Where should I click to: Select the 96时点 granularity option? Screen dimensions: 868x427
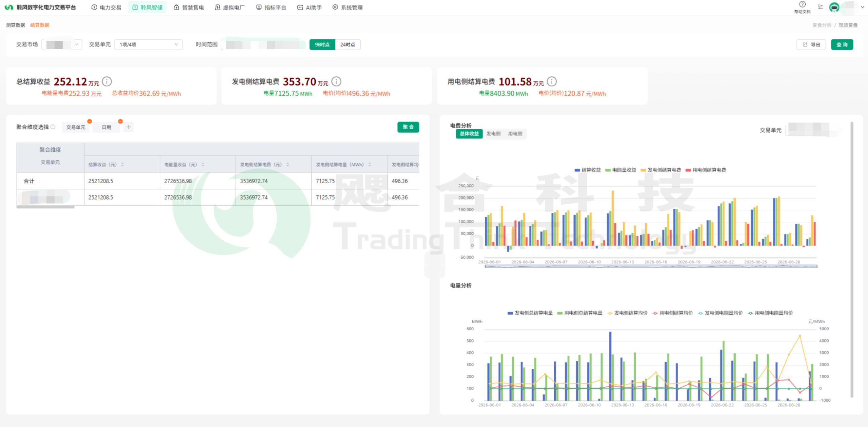coord(322,44)
